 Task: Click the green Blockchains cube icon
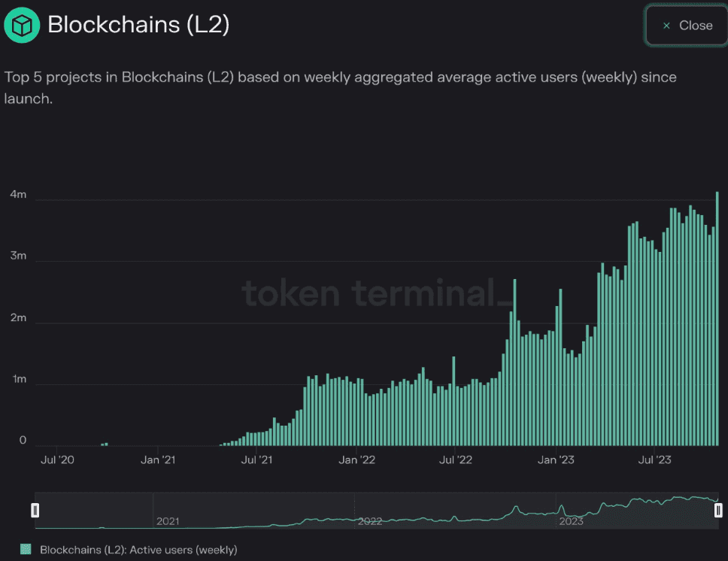(x=23, y=25)
